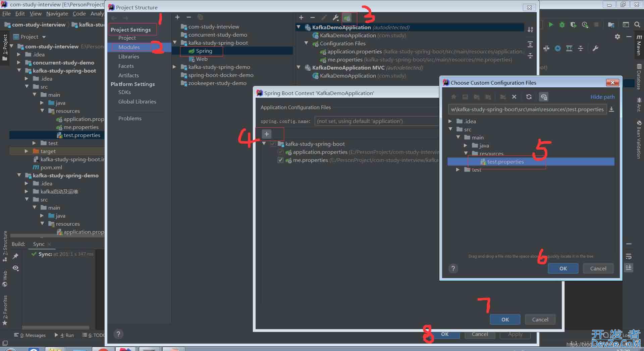Click OK in Choose Custom Configuration Files dialog
644x351 pixels.
(563, 268)
